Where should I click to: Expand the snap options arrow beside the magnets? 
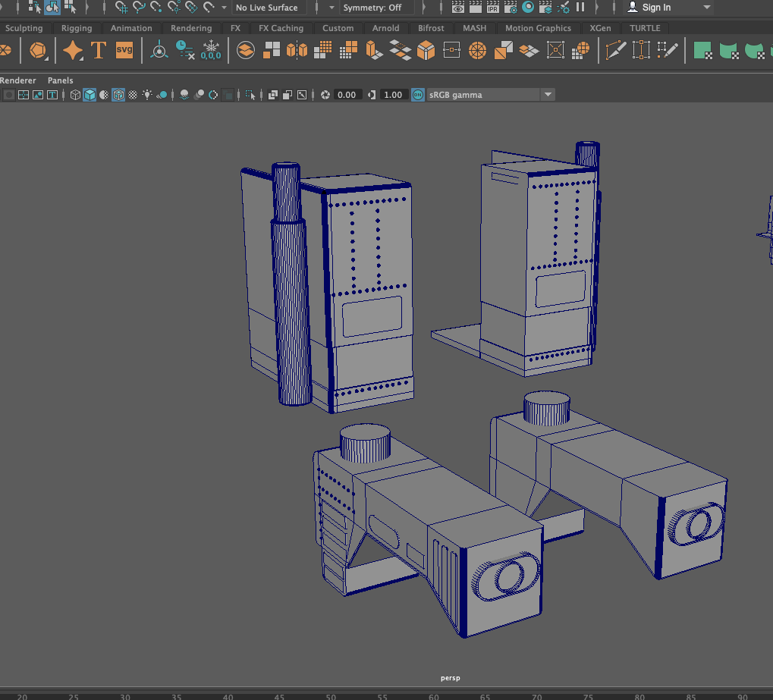click(224, 8)
